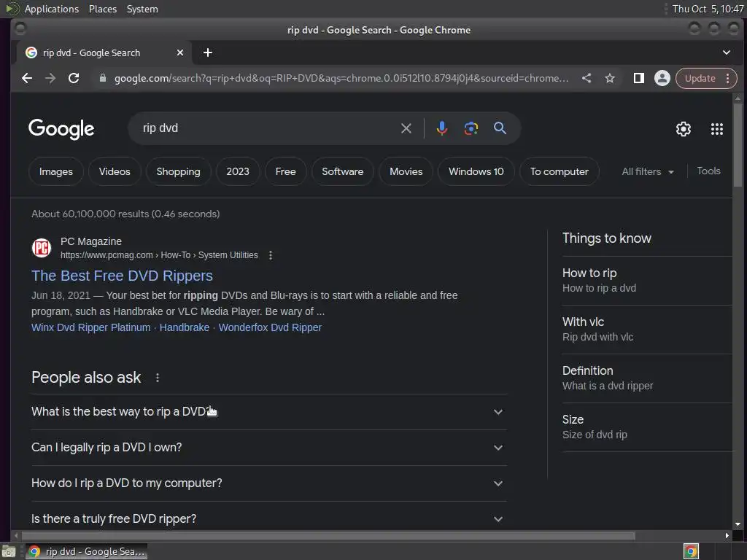Apply the To computer search chip
Viewport: 747px width, 560px height.
(x=560, y=171)
